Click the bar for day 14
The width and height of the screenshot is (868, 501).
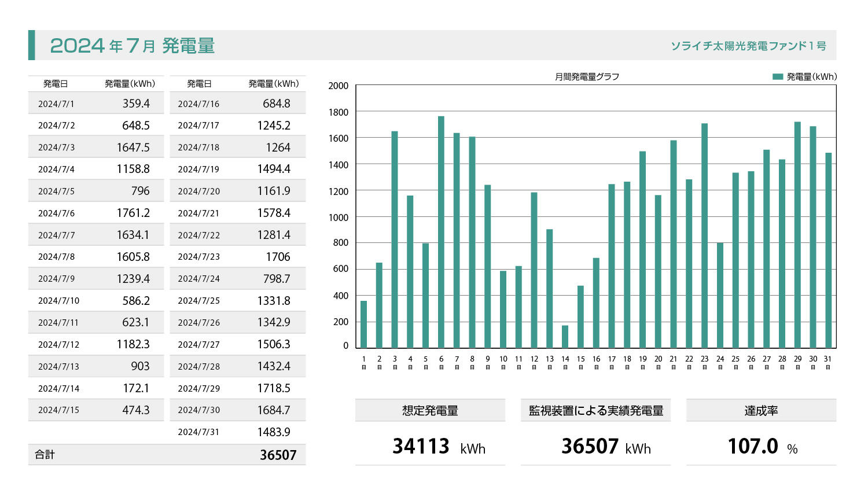(x=565, y=337)
